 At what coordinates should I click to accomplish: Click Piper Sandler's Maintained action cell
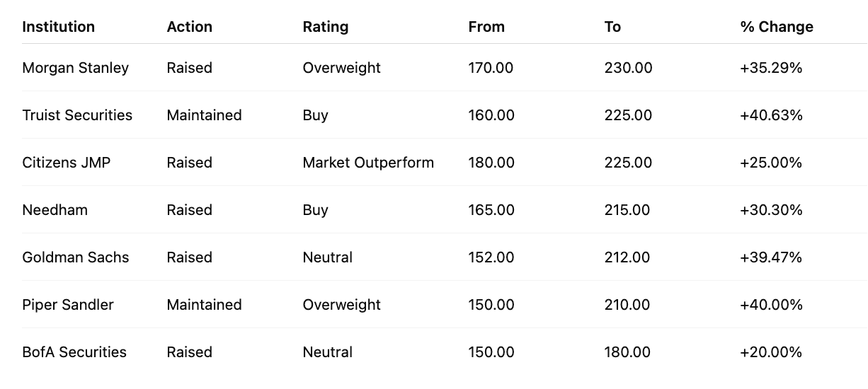[204, 305]
